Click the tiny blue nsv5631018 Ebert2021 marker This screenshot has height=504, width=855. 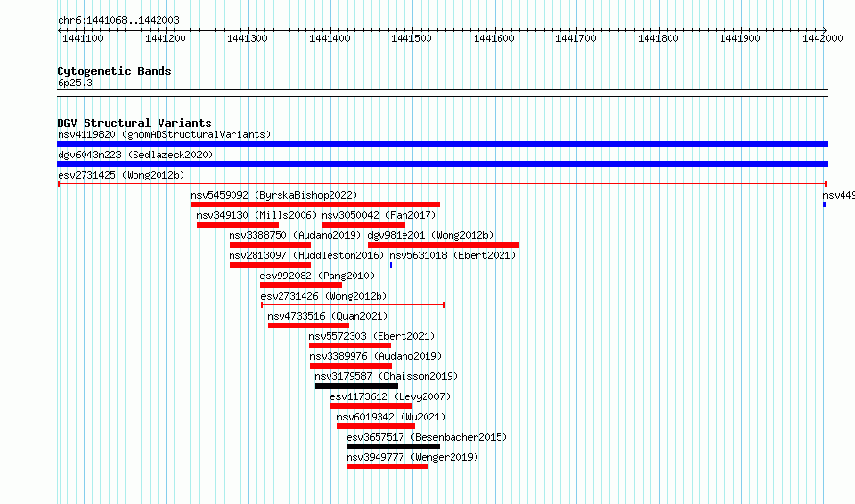pyautogui.click(x=391, y=265)
